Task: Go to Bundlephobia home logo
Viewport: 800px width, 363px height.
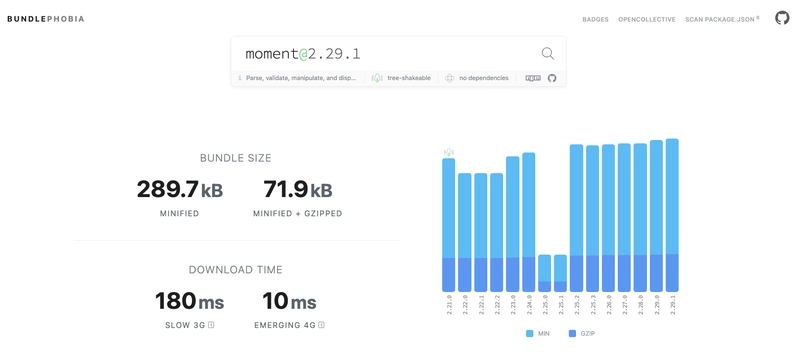Action: click(46, 19)
